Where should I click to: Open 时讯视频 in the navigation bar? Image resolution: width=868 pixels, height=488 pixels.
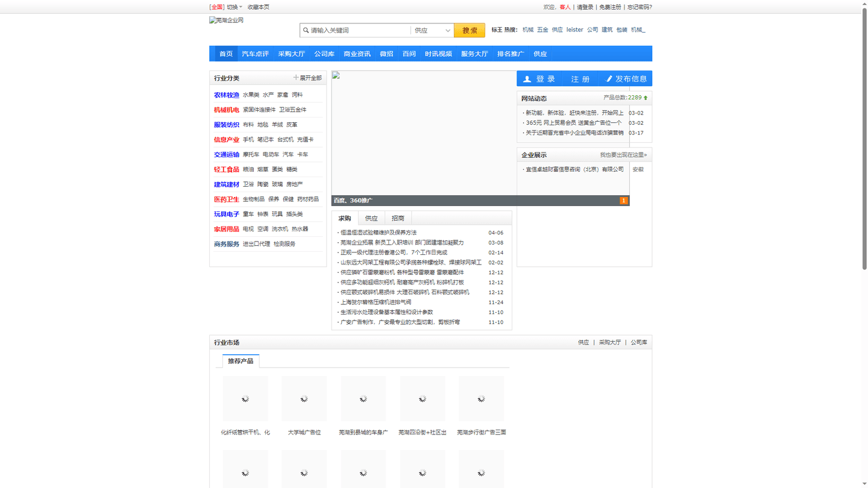(x=438, y=54)
